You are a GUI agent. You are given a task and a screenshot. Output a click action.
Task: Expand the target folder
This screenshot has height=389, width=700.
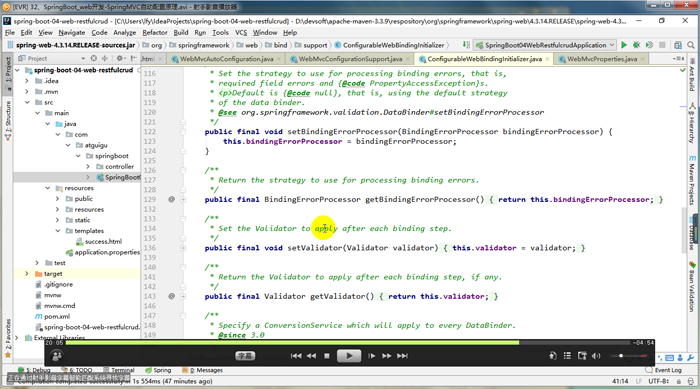[x=27, y=274]
